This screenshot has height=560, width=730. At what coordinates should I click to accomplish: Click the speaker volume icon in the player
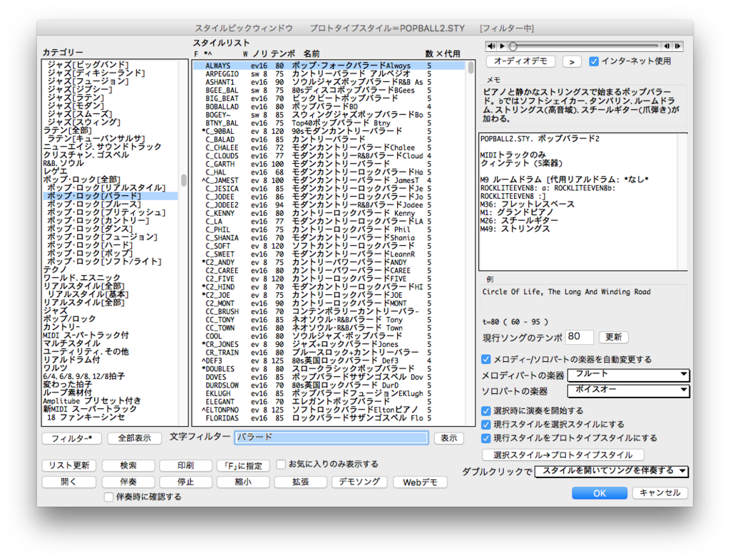(x=491, y=46)
